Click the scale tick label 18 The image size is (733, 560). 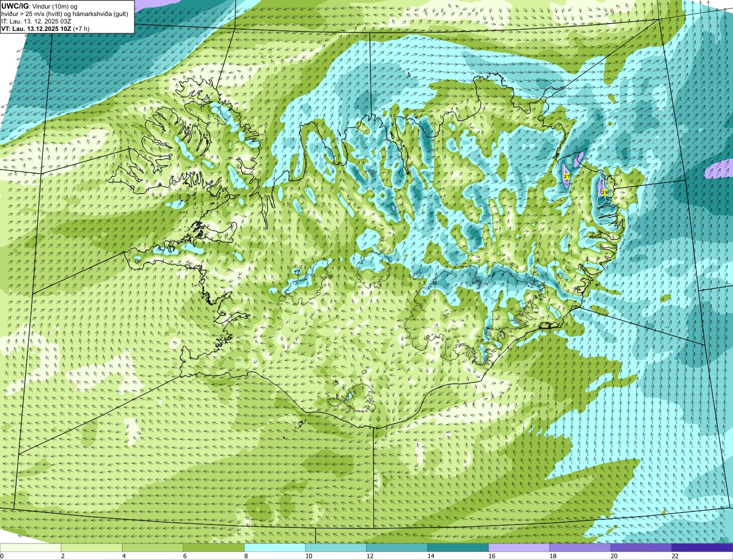[x=553, y=556]
